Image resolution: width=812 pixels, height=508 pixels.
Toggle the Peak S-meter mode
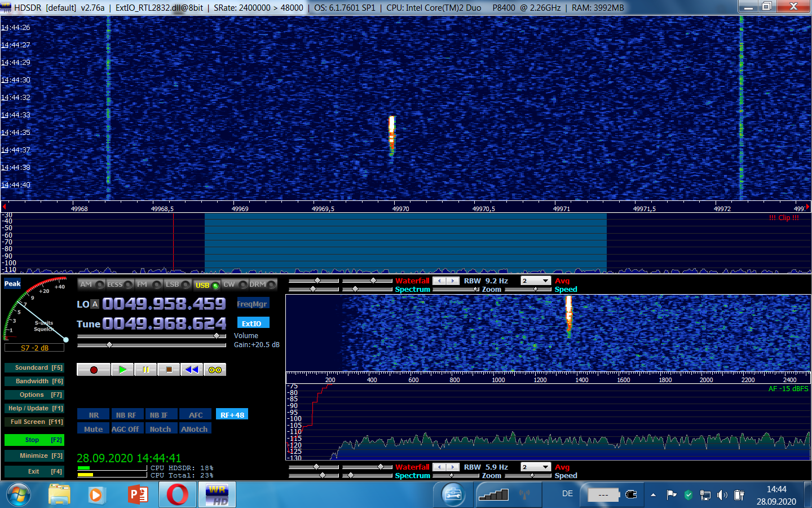(12, 284)
